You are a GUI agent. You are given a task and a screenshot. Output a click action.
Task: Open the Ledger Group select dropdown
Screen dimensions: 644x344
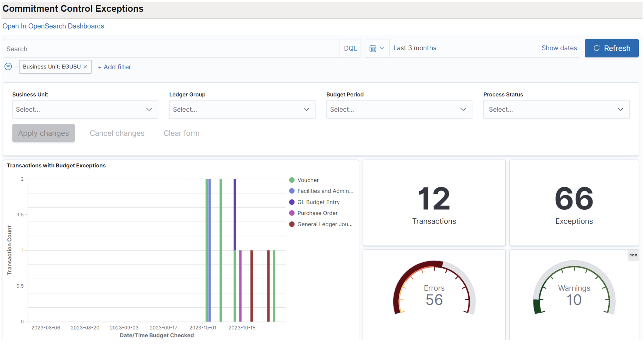[x=242, y=109]
